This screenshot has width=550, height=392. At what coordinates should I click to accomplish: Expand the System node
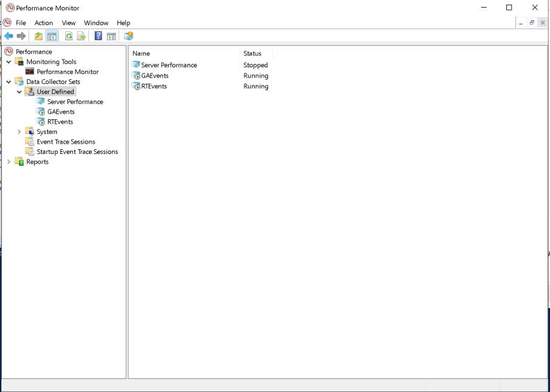[x=19, y=132]
